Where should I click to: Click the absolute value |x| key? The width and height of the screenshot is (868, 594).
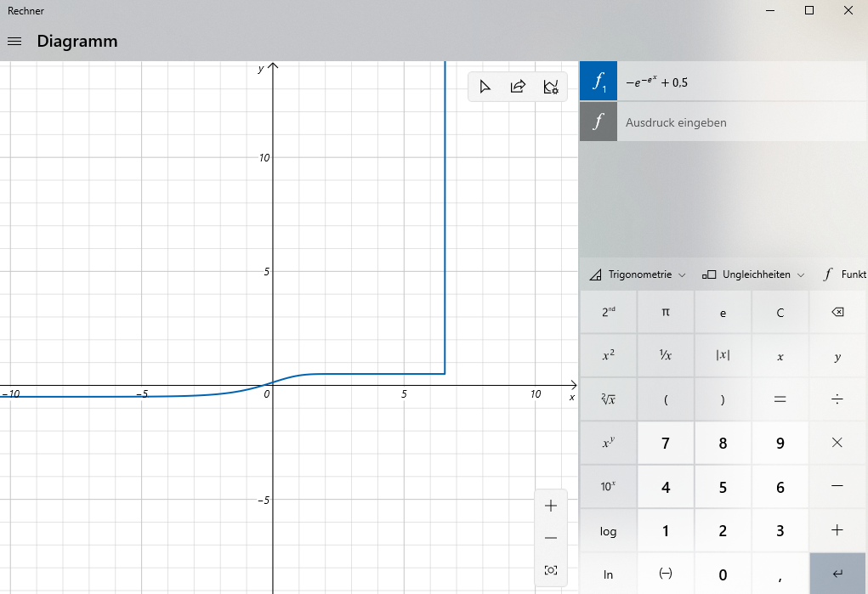point(723,355)
